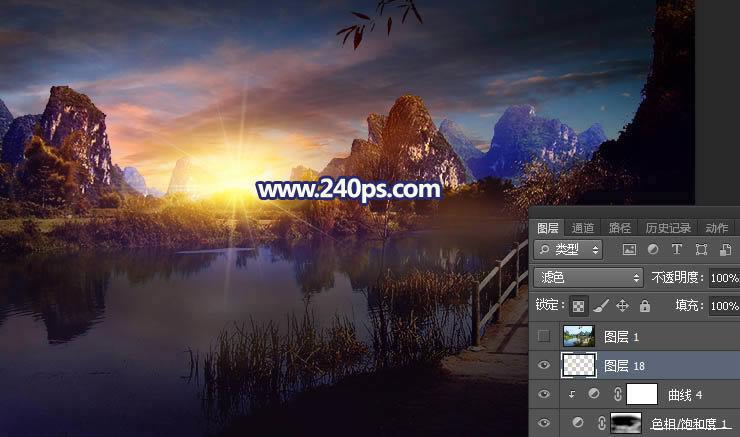The image size is (740, 437).
Task: Switch to the 通道 tab
Action: tap(583, 228)
